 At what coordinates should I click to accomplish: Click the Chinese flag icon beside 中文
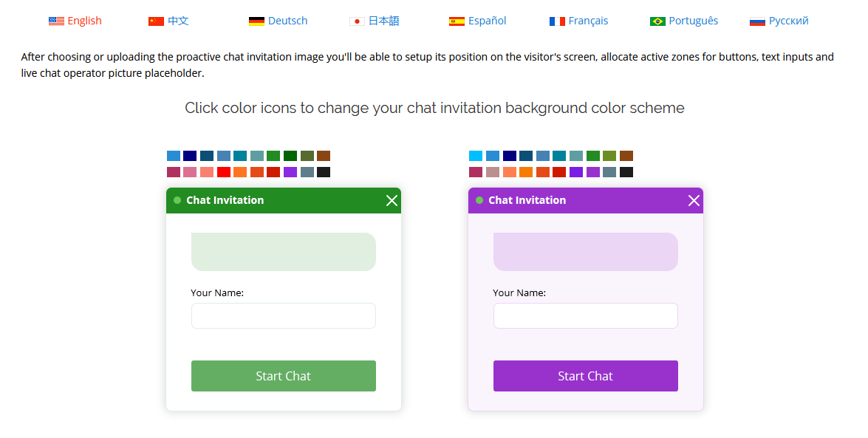156,21
